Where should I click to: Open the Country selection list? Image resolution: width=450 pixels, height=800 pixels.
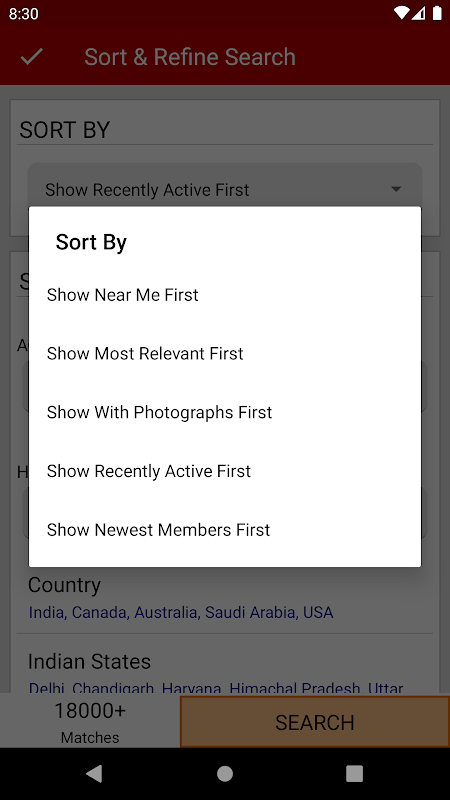point(225,598)
